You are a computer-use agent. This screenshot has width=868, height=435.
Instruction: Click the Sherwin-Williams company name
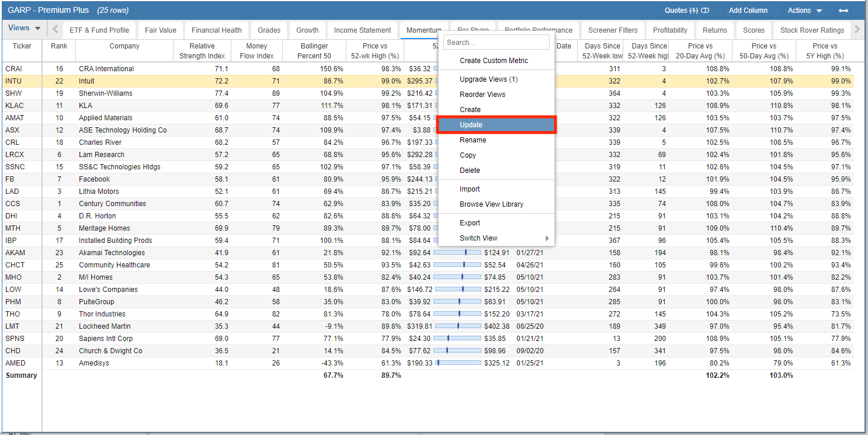(x=106, y=93)
